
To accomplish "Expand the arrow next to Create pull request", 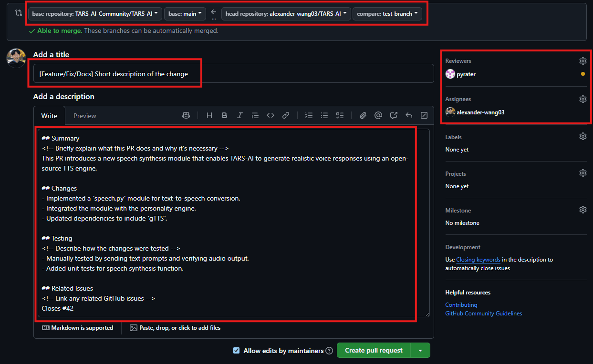I will point(420,350).
